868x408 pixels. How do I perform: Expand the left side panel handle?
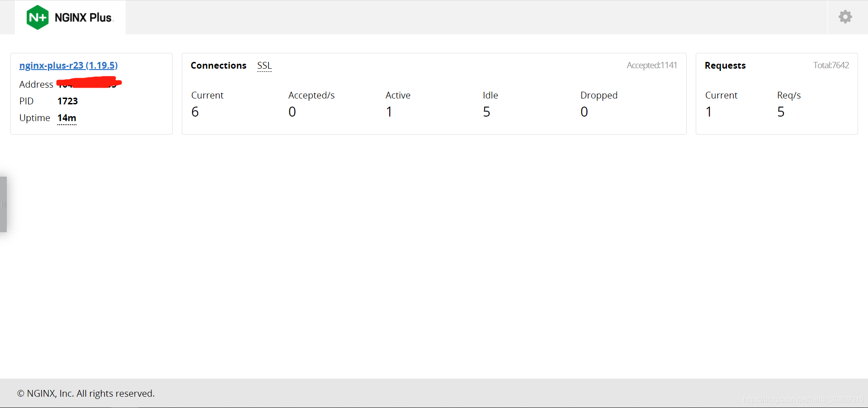click(3, 204)
